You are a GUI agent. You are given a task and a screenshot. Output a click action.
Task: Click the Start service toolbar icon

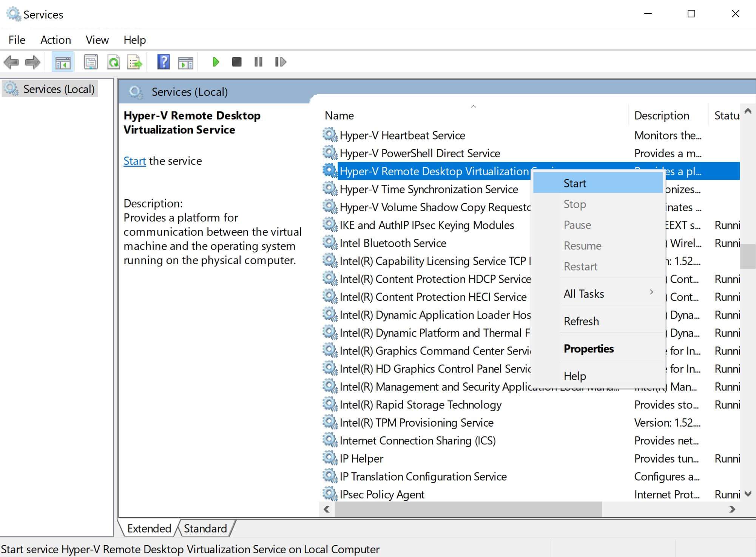216,62
